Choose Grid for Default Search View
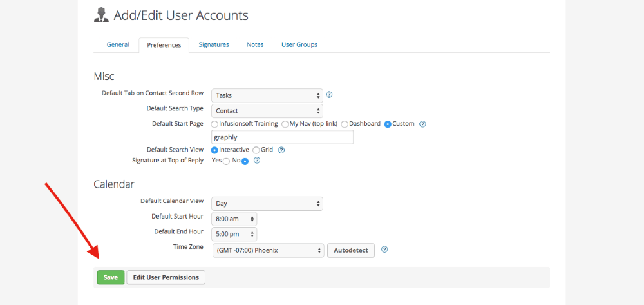644x305 pixels. [256, 150]
